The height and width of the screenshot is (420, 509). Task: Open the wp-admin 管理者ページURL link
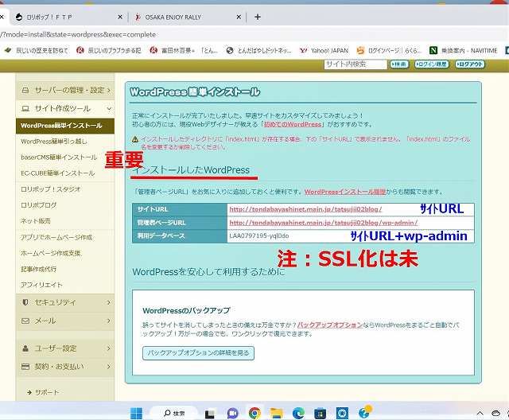[x=322, y=223]
